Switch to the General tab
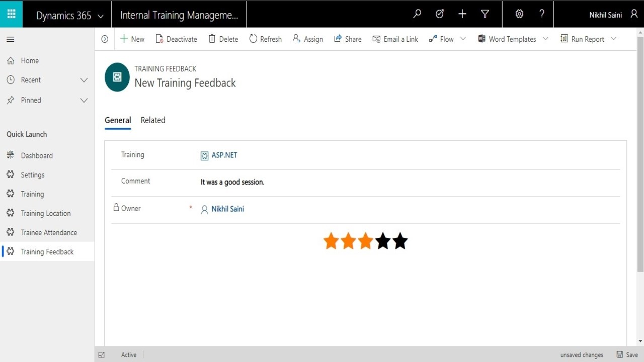The width and height of the screenshot is (644, 362). [x=118, y=120]
